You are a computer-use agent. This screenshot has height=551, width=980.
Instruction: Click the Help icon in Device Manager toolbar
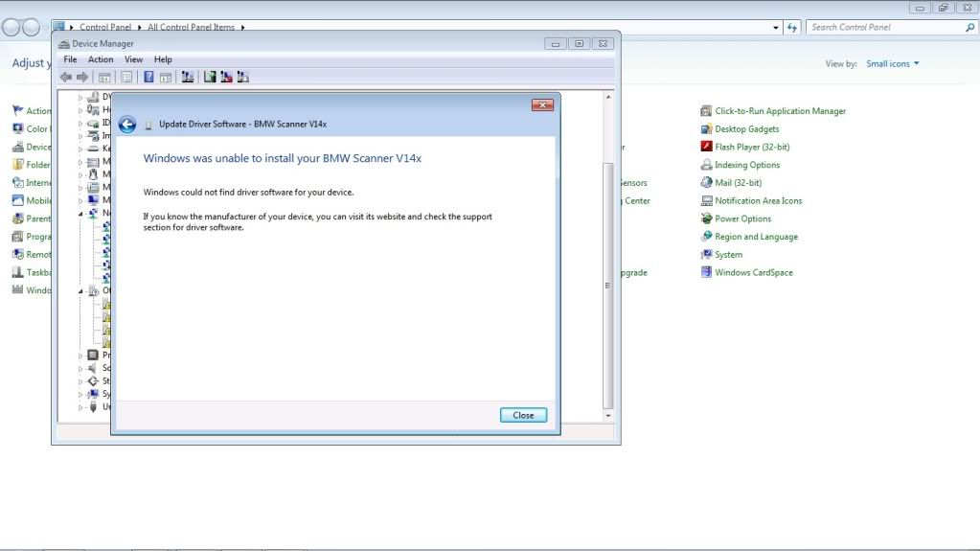tap(148, 77)
